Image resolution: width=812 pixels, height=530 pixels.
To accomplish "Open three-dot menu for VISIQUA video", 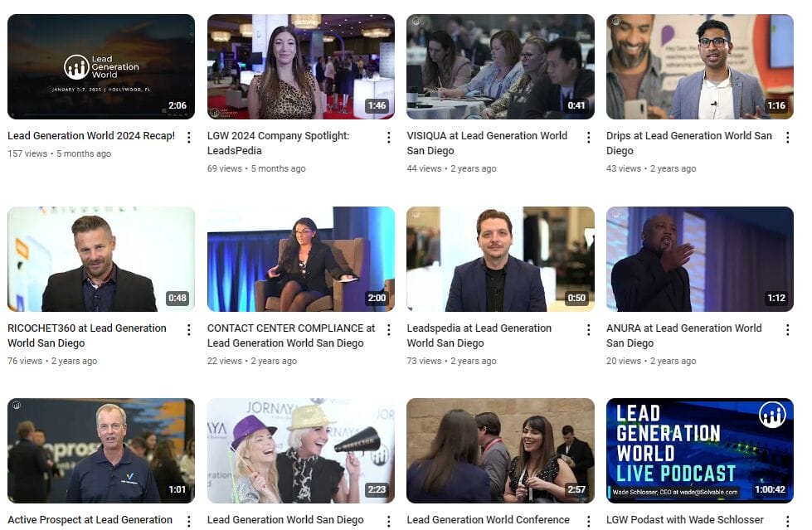I will click(x=588, y=138).
